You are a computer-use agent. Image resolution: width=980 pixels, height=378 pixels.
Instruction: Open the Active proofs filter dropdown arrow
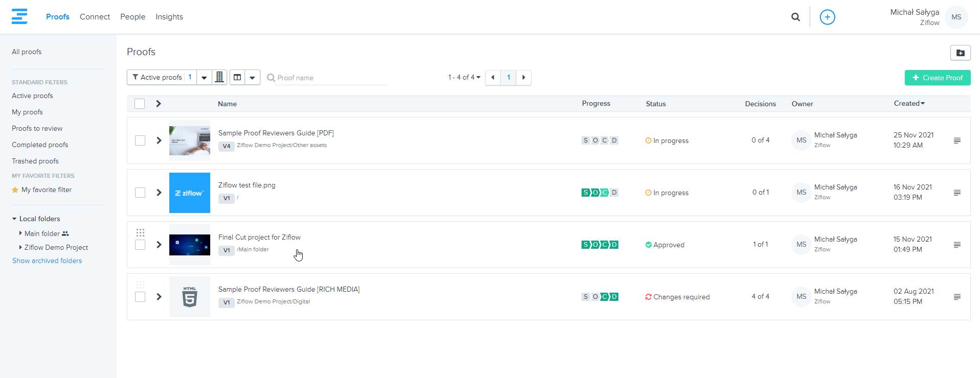click(x=204, y=78)
